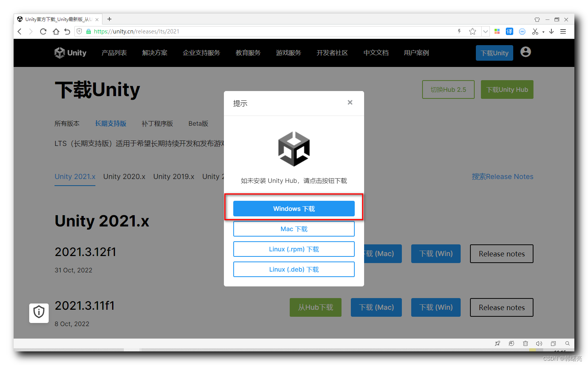Click the Windows 下载 button

[294, 209]
